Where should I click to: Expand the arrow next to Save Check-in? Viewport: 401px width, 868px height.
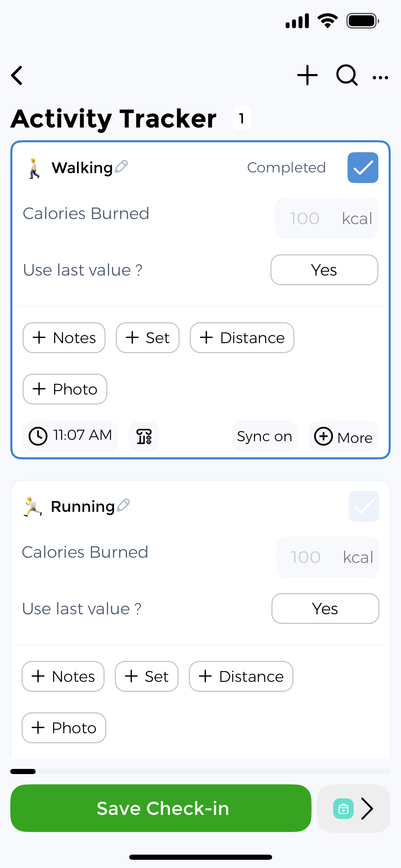367,809
